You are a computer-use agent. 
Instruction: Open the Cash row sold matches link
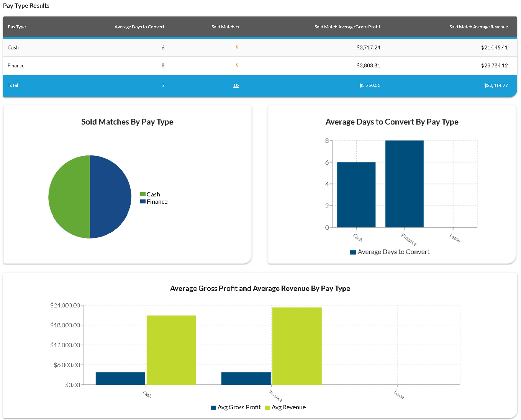tap(237, 48)
